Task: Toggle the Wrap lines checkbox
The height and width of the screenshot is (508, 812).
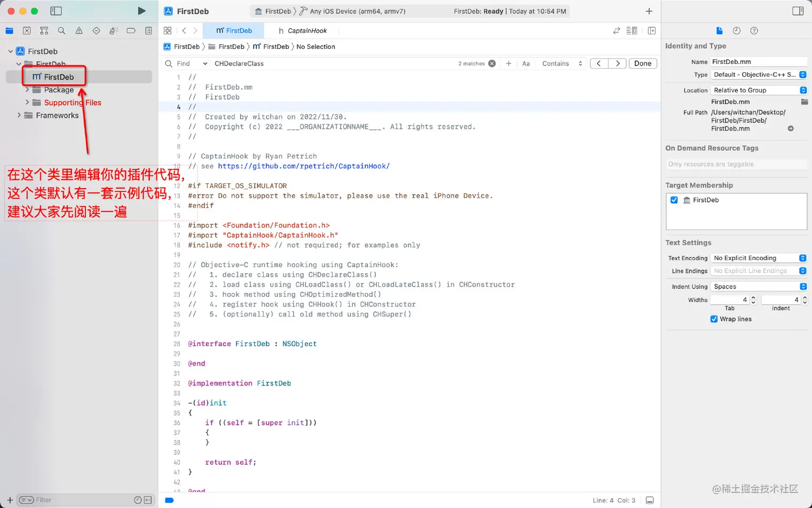Action: [x=714, y=319]
